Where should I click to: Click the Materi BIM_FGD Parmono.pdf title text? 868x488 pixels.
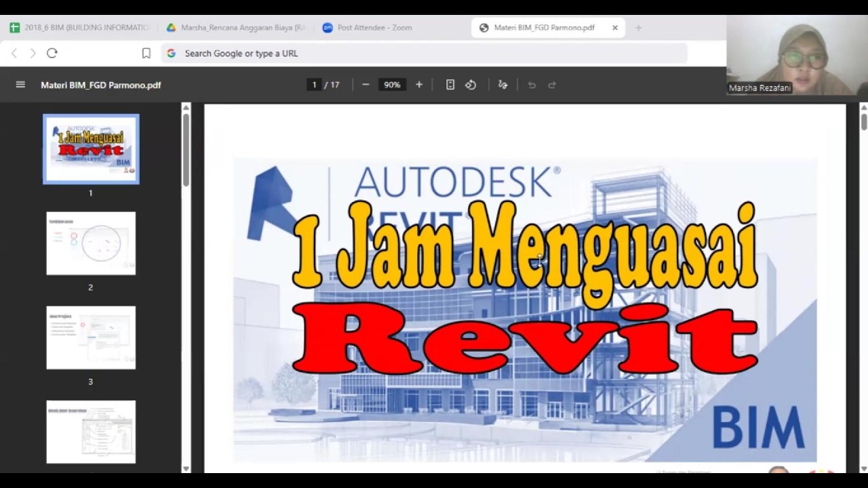[101, 85]
